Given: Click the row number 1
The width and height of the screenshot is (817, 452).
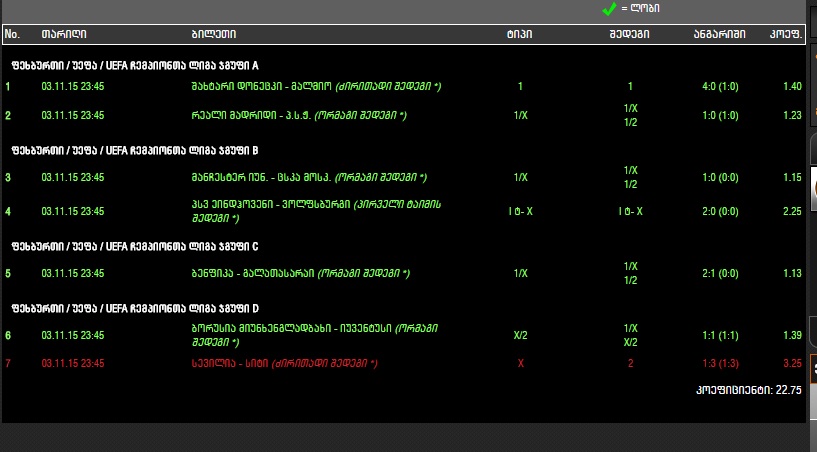Looking at the screenshot, I should click(8, 87).
